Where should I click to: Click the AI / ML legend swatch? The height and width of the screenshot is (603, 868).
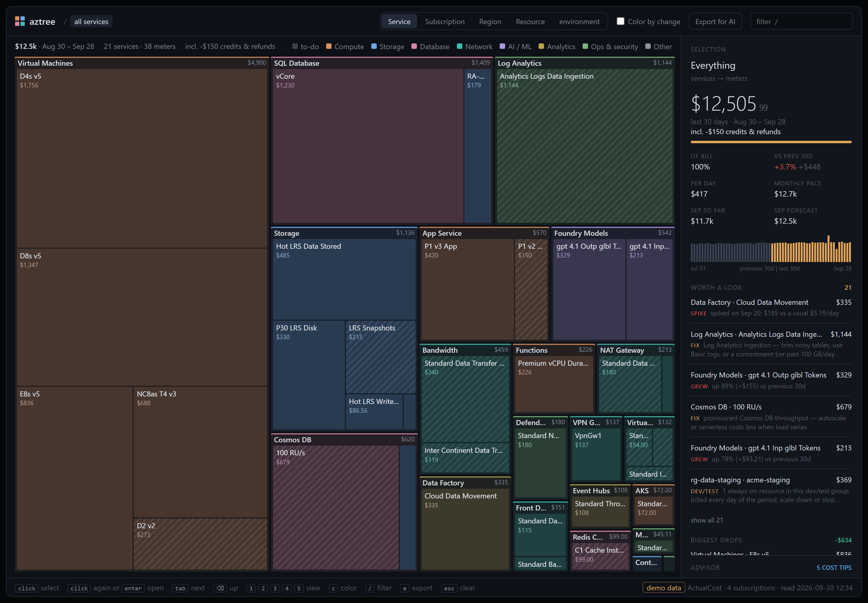pos(502,46)
